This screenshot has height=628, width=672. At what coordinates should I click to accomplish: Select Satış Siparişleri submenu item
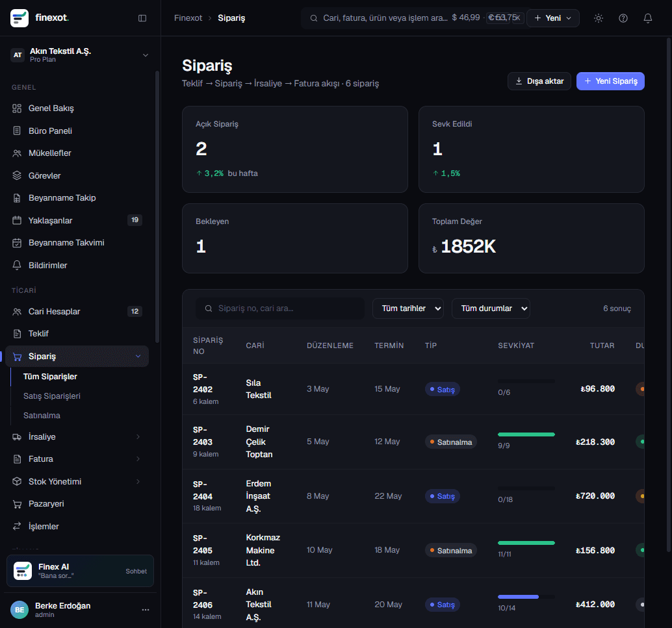[52, 396]
